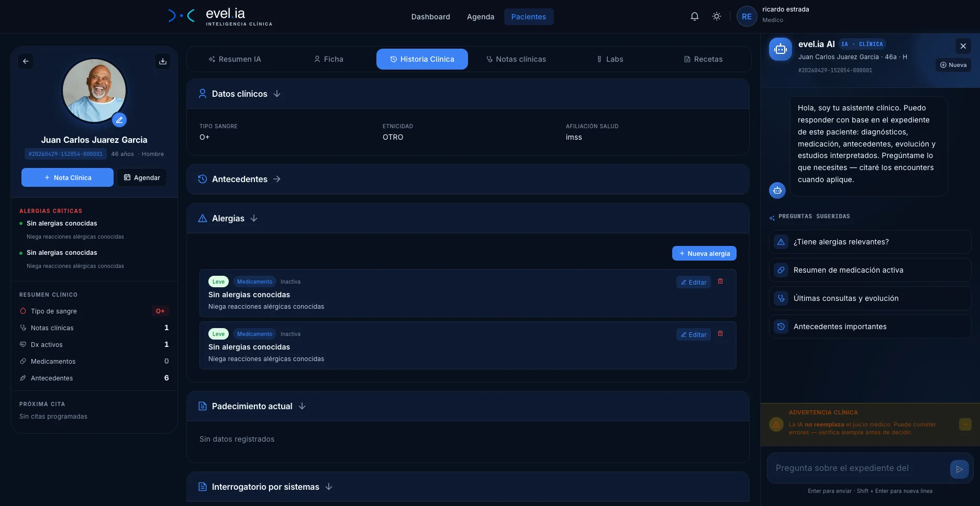
Task: Open the Agenda page
Action: pyautogui.click(x=481, y=17)
